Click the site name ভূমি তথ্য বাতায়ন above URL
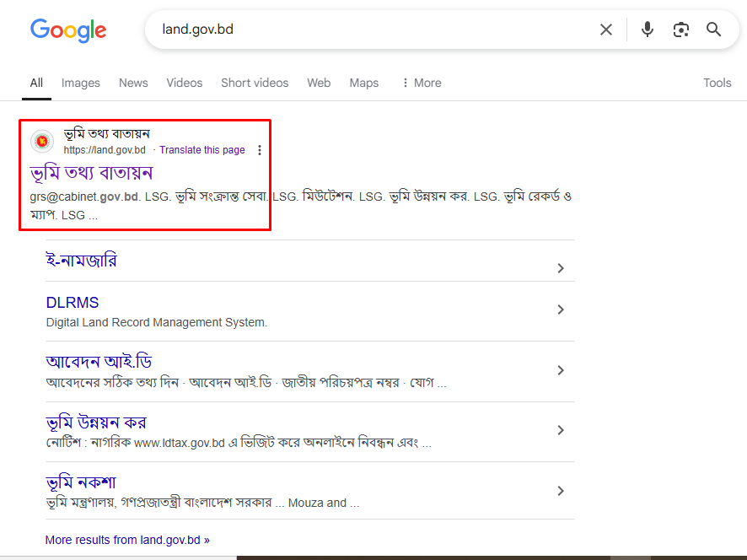 coord(107,134)
